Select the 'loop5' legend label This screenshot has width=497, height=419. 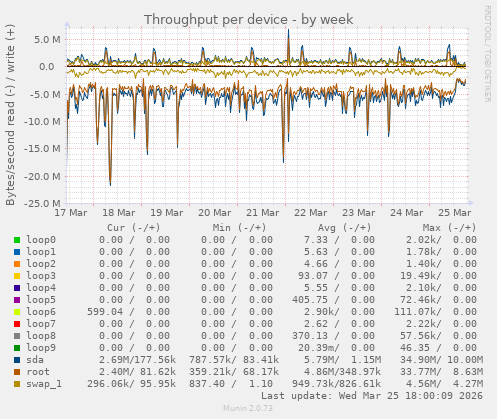(41, 300)
